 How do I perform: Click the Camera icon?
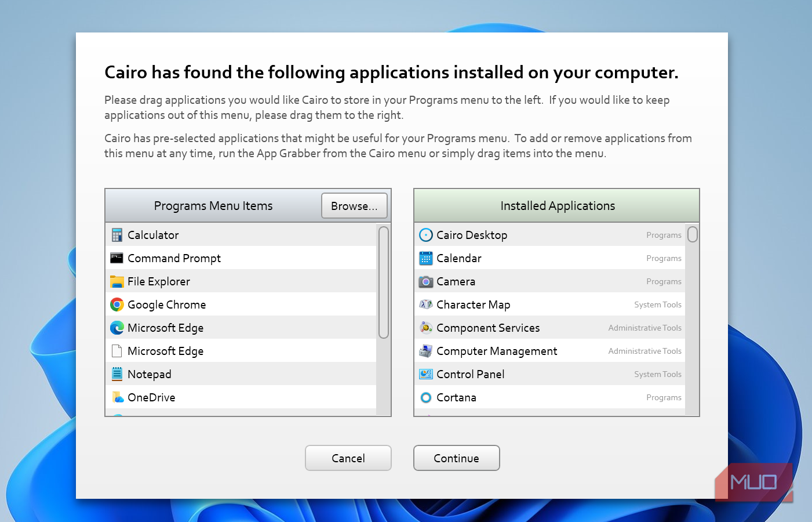tap(426, 281)
